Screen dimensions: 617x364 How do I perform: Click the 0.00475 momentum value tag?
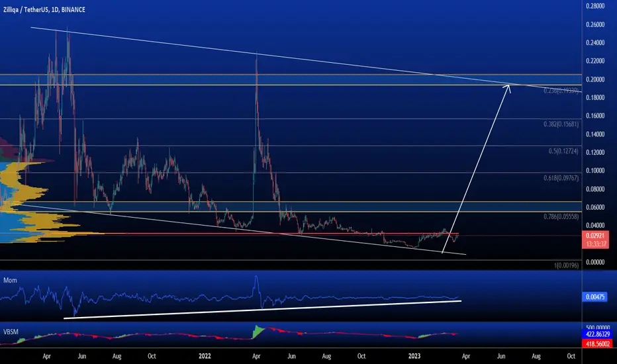pos(595,296)
